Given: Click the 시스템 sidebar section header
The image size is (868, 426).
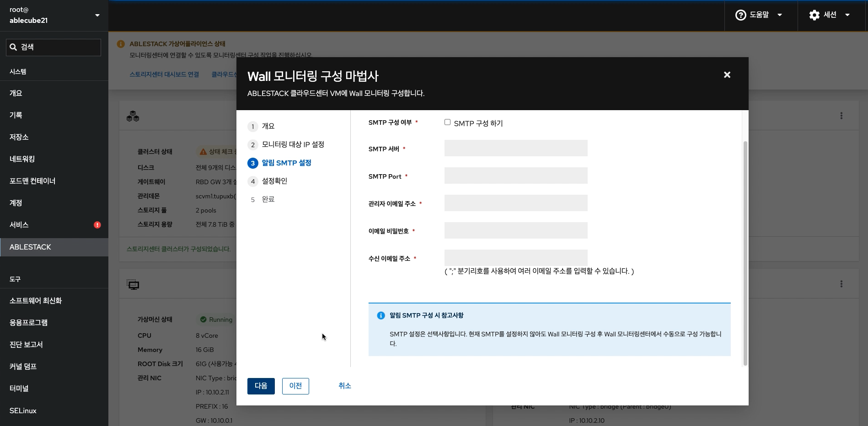Looking at the screenshot, I should (18, 72).
